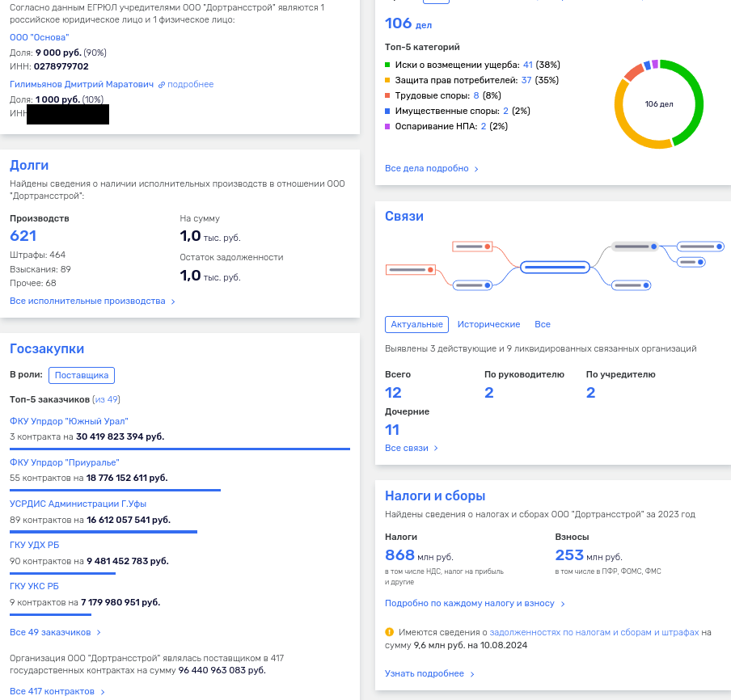The image size is (731, 700).
Task: Click the chevron next to Все 417 контрактов
Action: pos(103,692)
